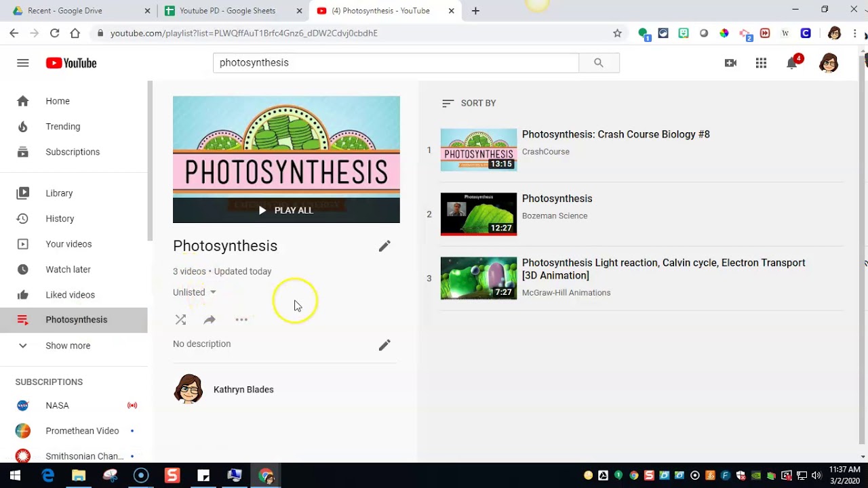Open the notifications bell
Screen dimensions: 868x488
(x=792, y=63)
